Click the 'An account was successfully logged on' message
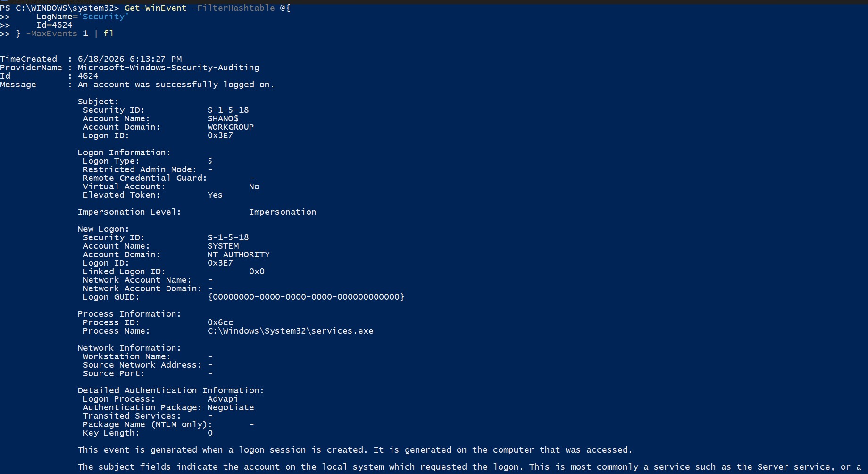Screen dimensions: 868x474 (176, 85)
